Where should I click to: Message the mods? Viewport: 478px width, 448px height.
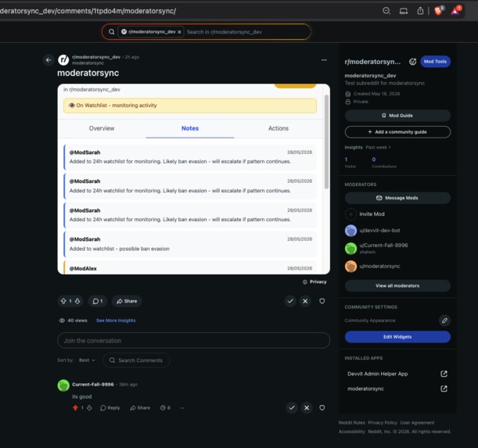click(397, 198)
